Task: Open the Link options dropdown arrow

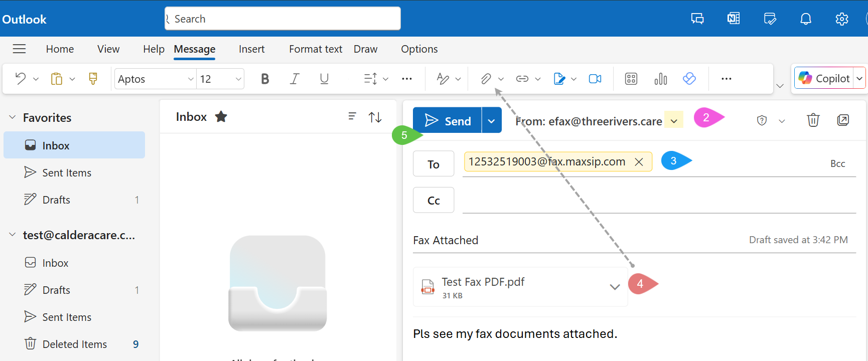Action: (x=538, y=79)
